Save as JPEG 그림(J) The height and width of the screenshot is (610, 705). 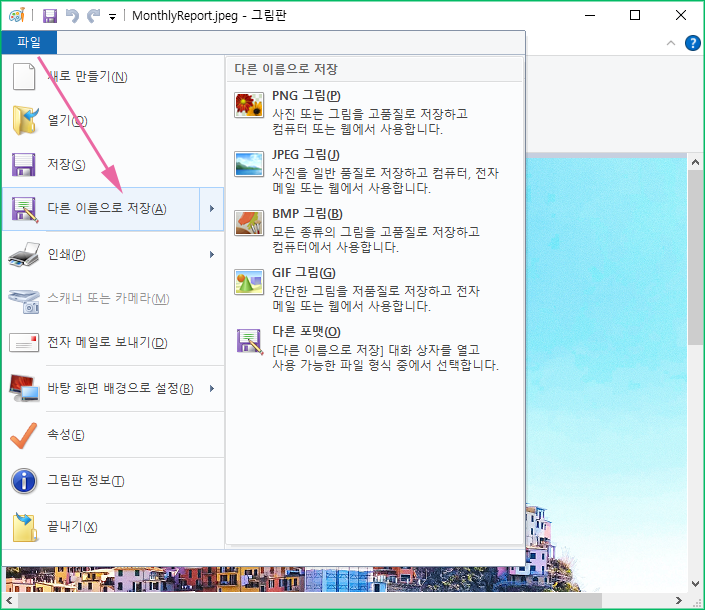click(x=375, y=171)
